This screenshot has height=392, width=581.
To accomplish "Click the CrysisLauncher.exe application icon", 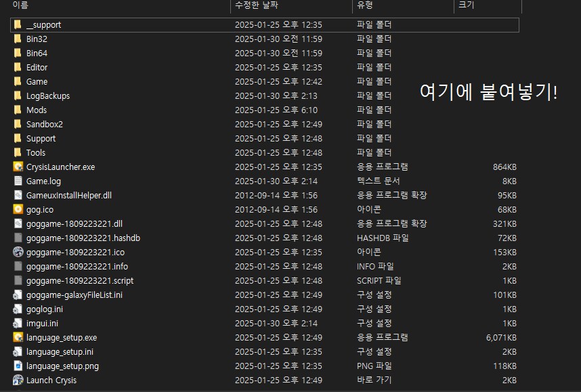I will pyautogui.click(x=18, y=167).
